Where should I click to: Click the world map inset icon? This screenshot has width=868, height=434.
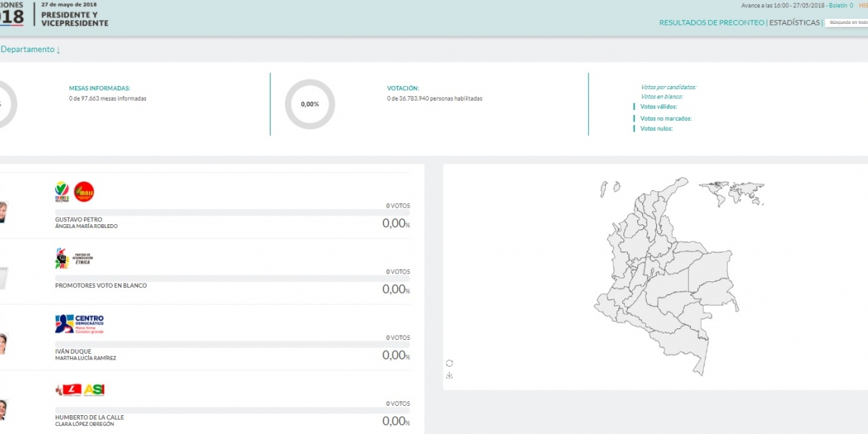coord(731,193)
